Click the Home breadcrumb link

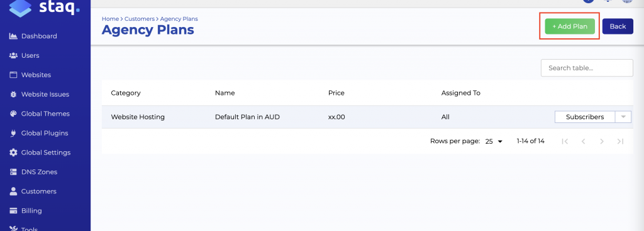tap(110, 19)
